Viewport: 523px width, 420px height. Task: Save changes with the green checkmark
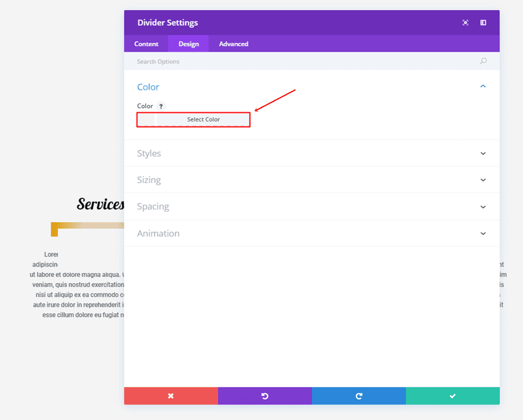coord(452,396)
